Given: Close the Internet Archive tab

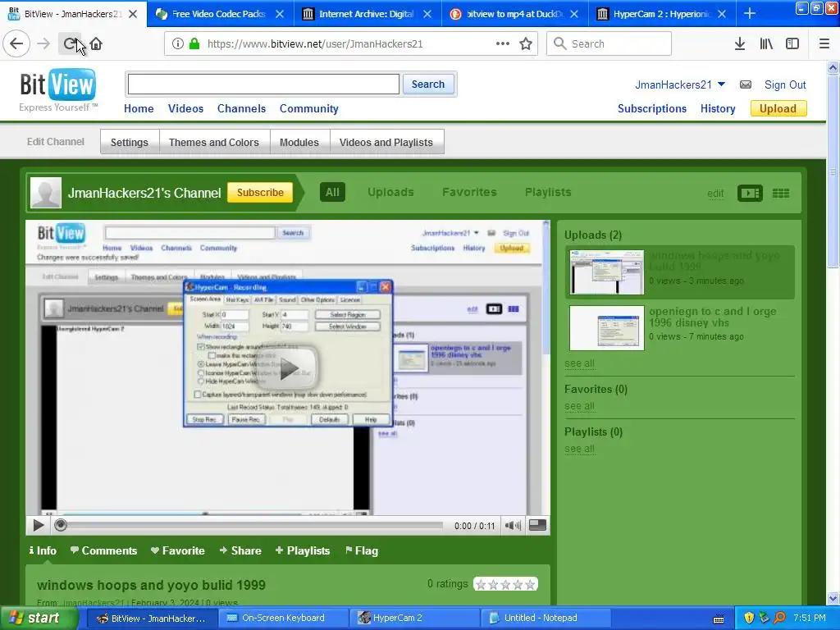Looking at the screenshot, I should pos(427,14).
